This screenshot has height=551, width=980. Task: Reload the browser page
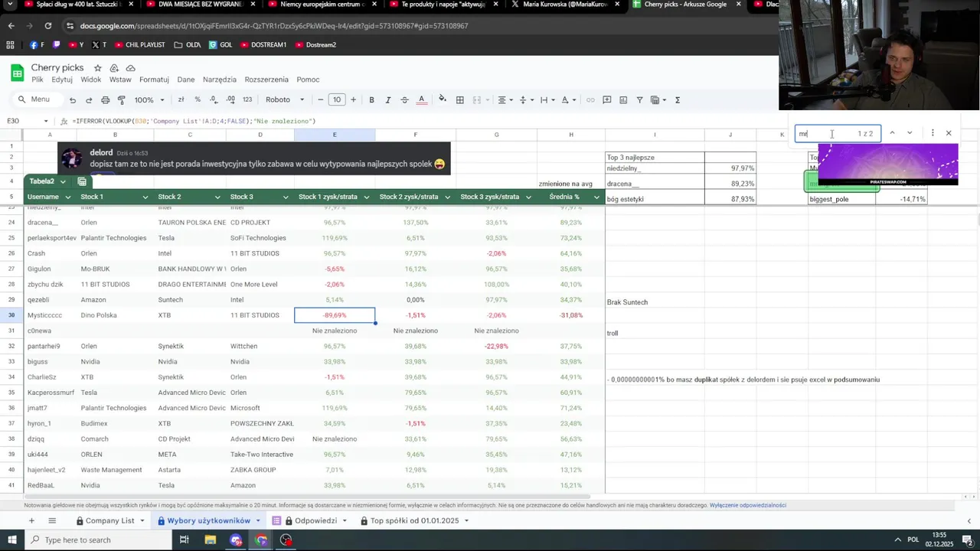pyautogui.click(x=47, y=25)
